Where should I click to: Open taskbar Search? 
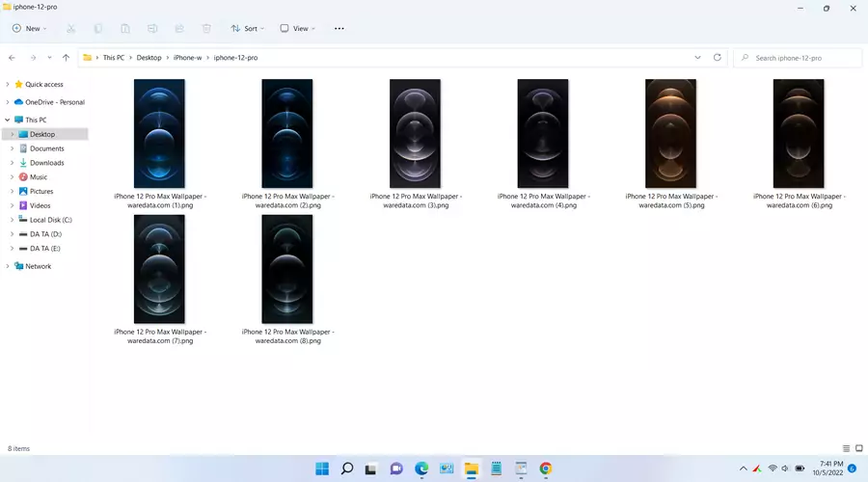[x=347, y=469]
